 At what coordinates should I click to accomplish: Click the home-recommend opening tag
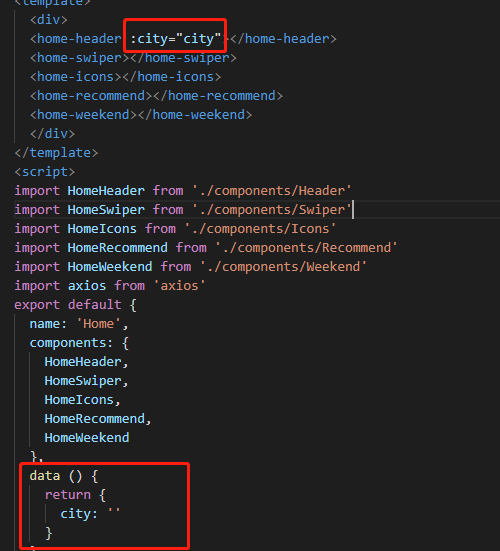(x=91, y=96)
